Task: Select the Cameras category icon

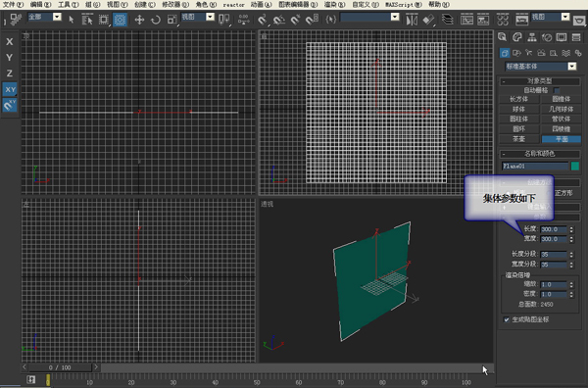Action: pos(541,53)
